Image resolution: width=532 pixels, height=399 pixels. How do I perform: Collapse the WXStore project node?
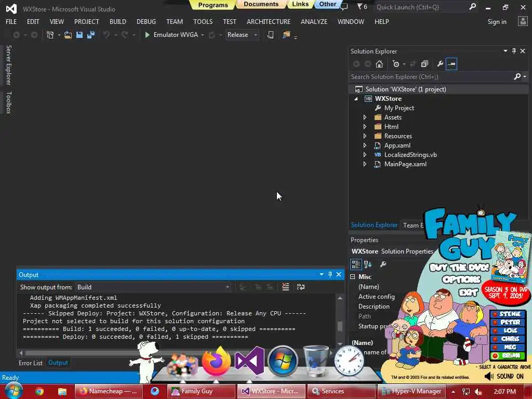click(x=356, y=99)
